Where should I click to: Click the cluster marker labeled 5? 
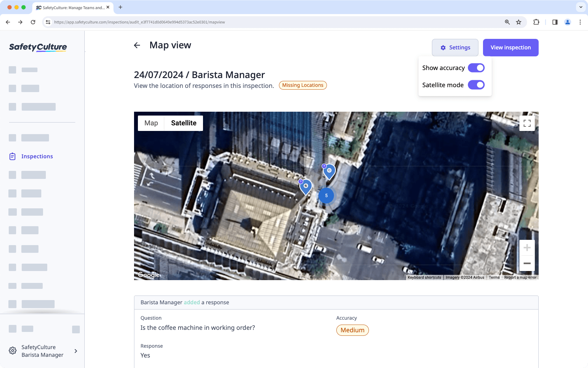pos(326,196)
